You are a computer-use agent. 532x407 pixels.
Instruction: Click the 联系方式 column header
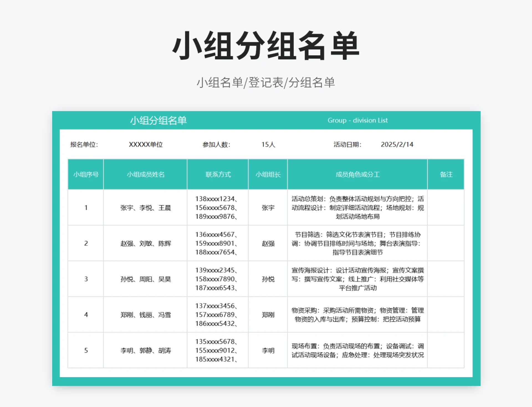(x=217, y=174)
